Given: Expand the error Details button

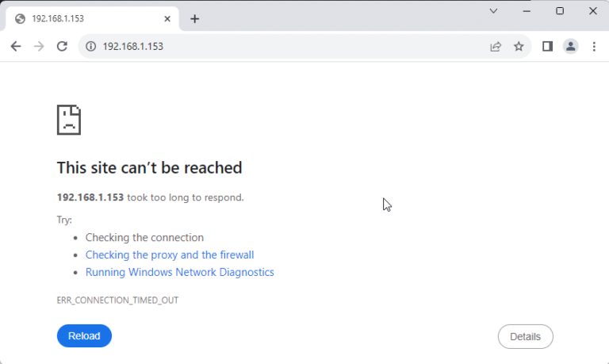Looking at the screenshot, I should 525,336.
